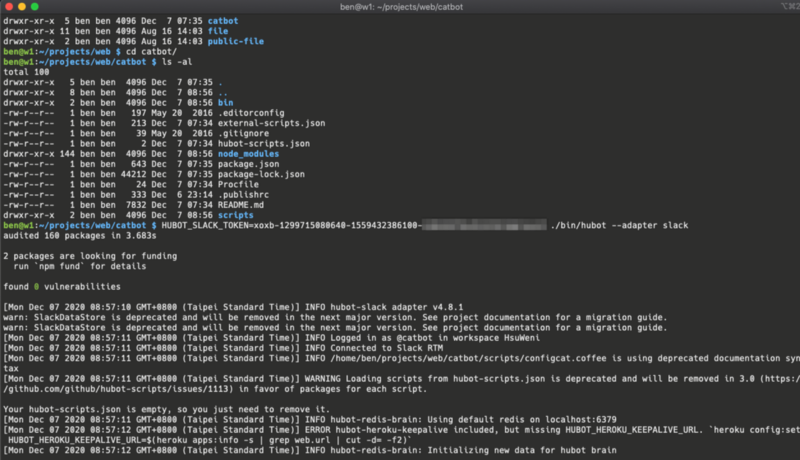This screenshot has width=800, height=460.
Task: Select the node_modules directory entry
Action: point(248,154)
